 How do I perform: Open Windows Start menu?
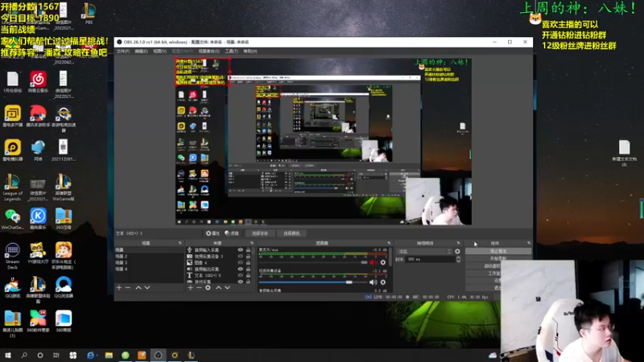click(7, 355)
